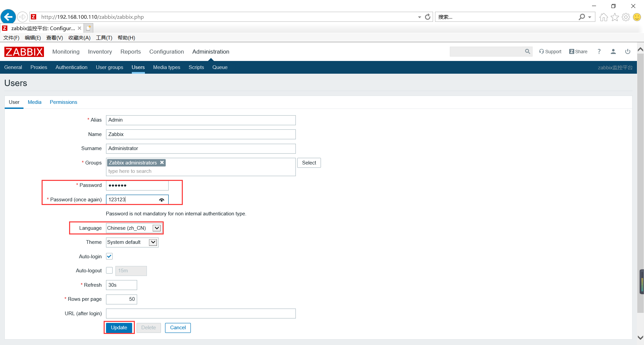This screenshot has width=644, height=345.
Task: Click the Cancel button
Action: (x=178, y=328)
